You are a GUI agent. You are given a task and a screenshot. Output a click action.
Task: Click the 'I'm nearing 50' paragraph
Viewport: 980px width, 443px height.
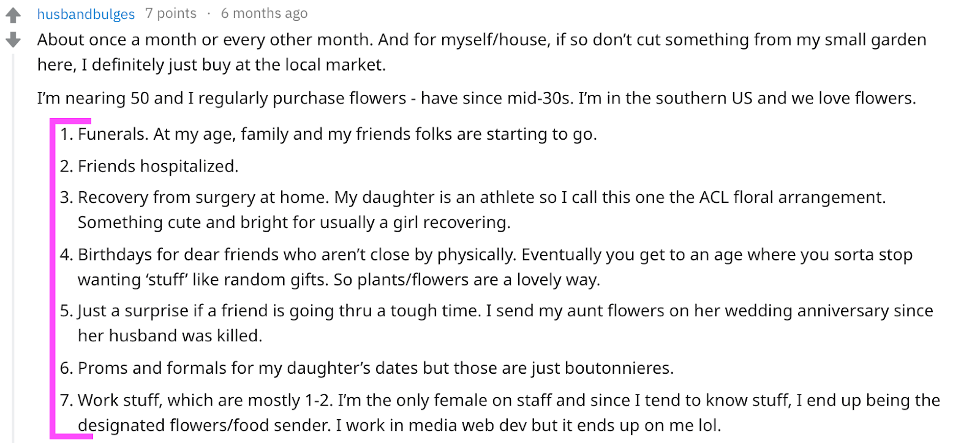click(x=477, y=98)
